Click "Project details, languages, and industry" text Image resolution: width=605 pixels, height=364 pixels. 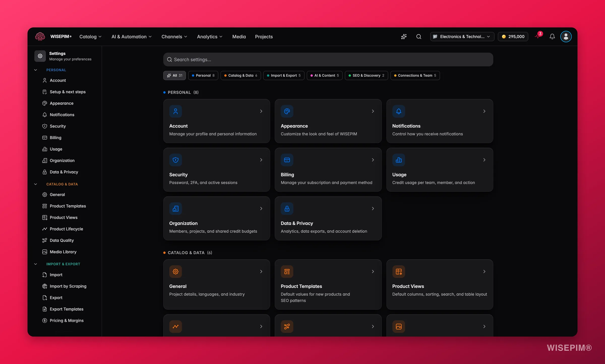click(207, 294)
